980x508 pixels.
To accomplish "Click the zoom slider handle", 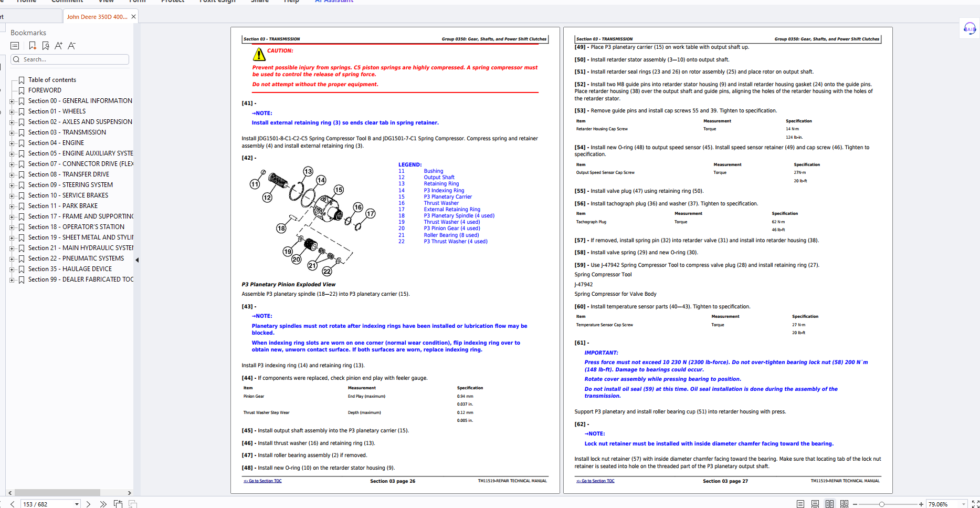I will (x=882, y=504).
